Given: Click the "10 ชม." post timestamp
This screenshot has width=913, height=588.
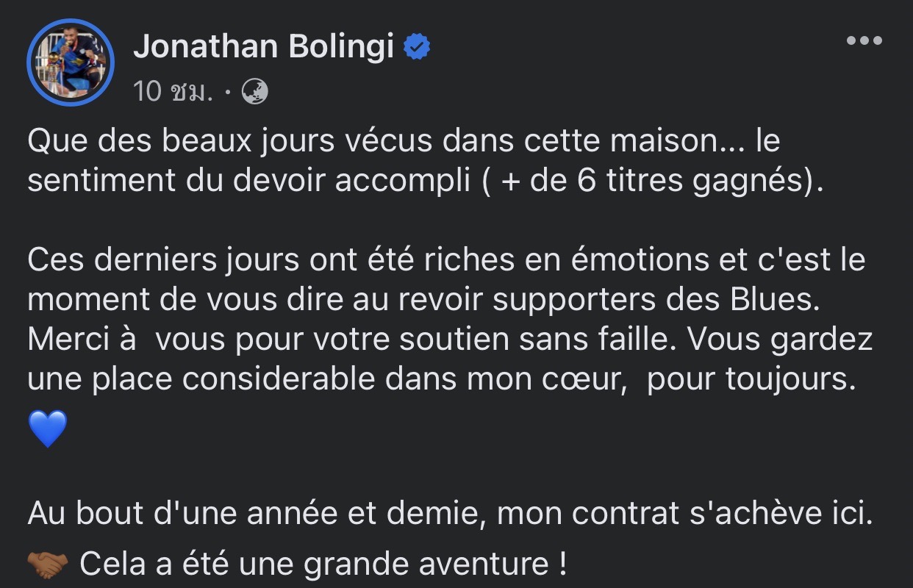Looking at the screenshot, I should click(173, 91).
